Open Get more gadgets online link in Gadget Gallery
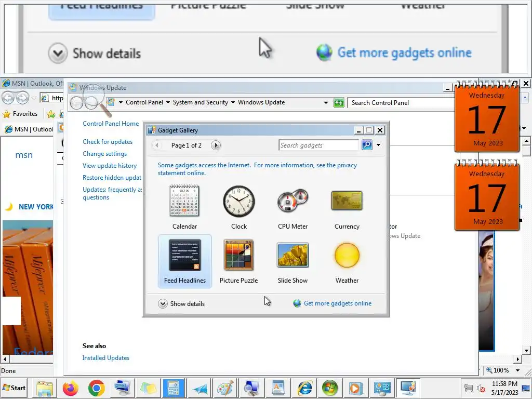This screenshot has width=532, height=399. (332, 303)
